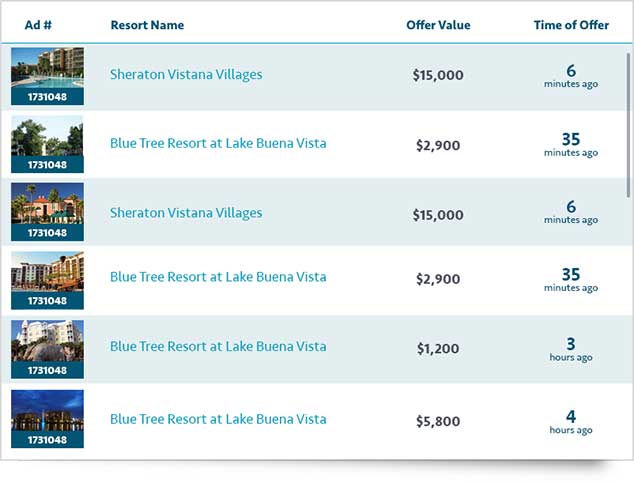Open Blue Tree Resort link in second row

[x=218, y=143]
